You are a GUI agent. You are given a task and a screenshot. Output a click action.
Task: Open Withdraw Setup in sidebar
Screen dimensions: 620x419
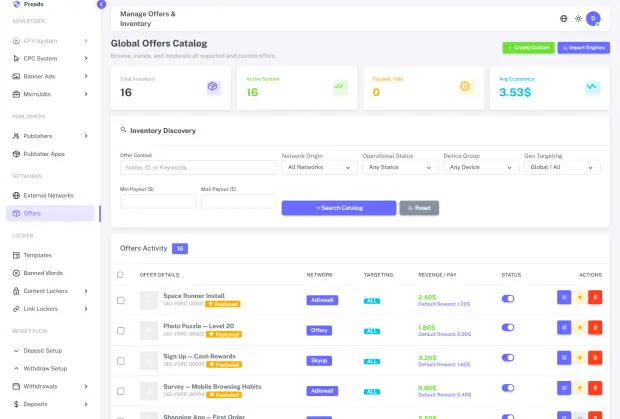click(50, 368)
